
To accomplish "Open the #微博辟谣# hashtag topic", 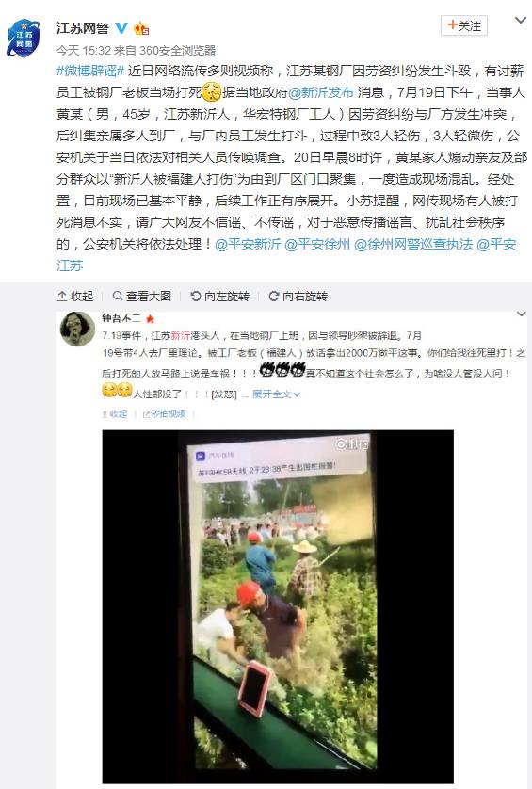I will (x=90, y=71).
